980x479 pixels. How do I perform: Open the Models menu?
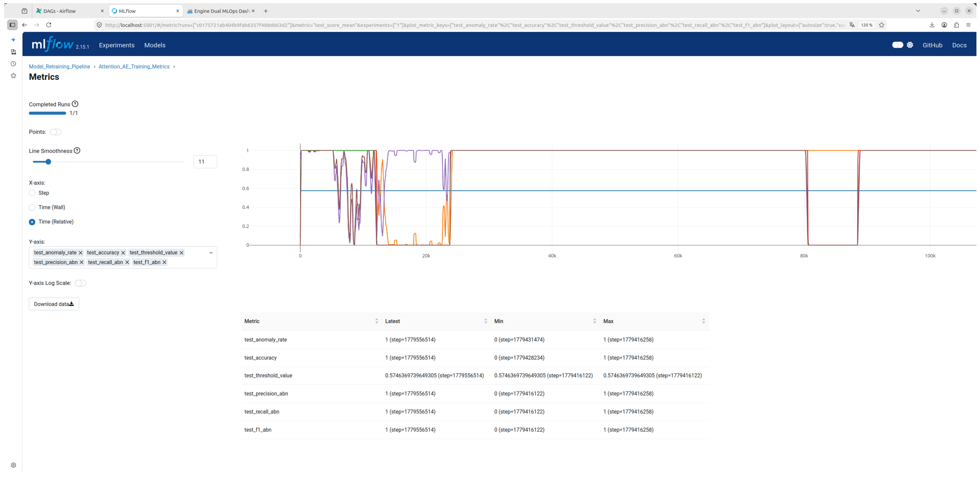155,45
